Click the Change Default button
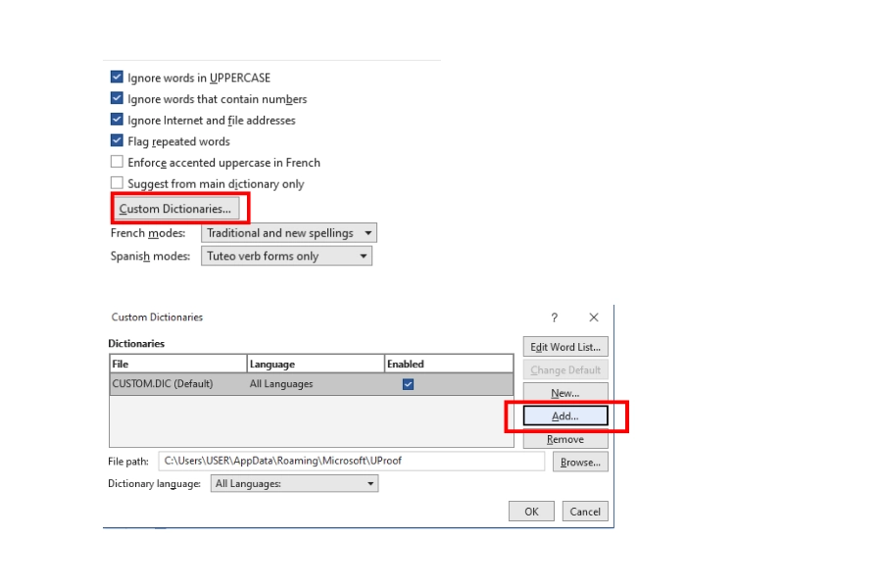The height and width of the screenshot is (588, 882). [x=565, y=370]
